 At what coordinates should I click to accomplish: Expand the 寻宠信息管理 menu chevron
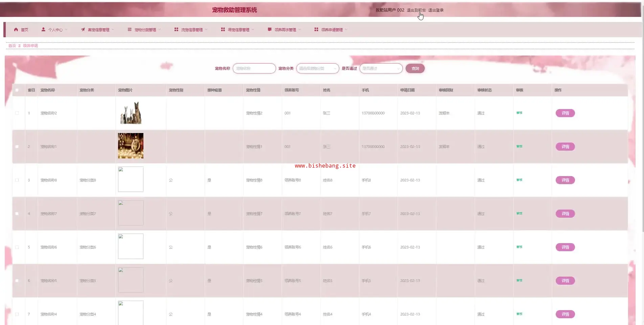tap(253, 29)
